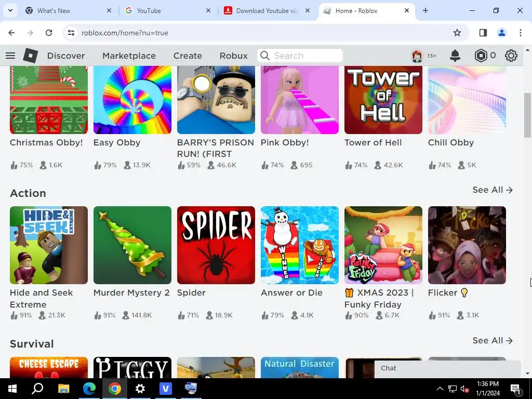This screenshot has height=399, width=532.
Task: Open Chrome side panel icon
Action: [483, 33]
